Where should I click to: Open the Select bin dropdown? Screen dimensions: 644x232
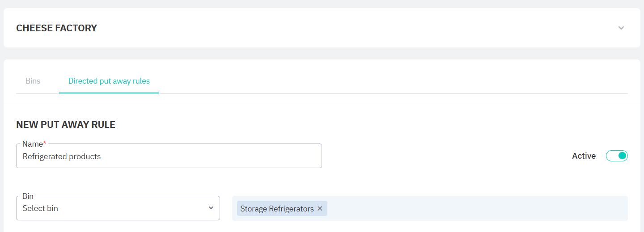tap(118, 208)
